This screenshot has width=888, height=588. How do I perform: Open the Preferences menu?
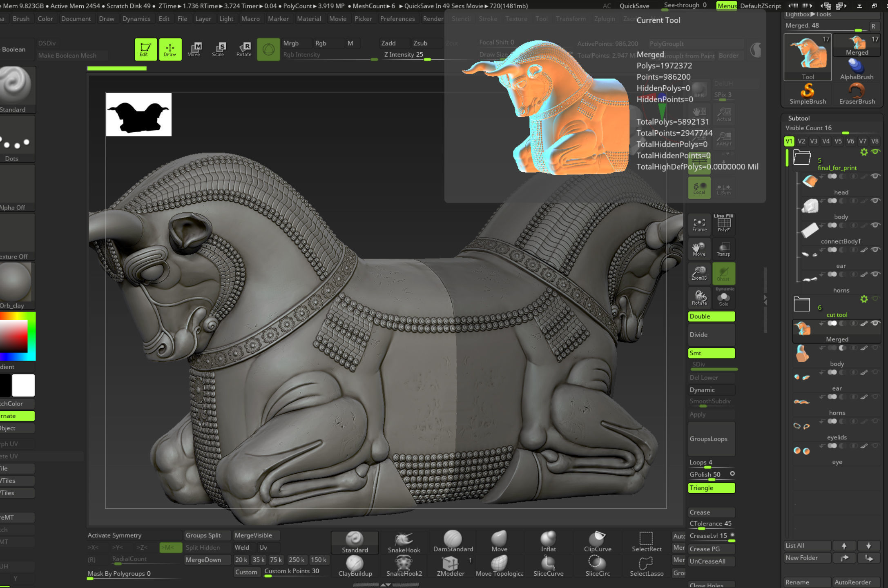click(397, 19)
